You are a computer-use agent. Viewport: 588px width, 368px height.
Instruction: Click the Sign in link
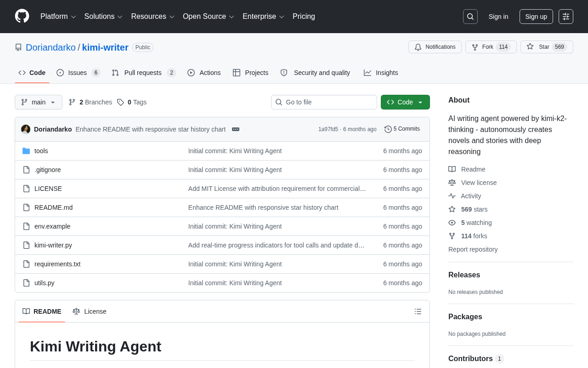[x=498, y=17]
